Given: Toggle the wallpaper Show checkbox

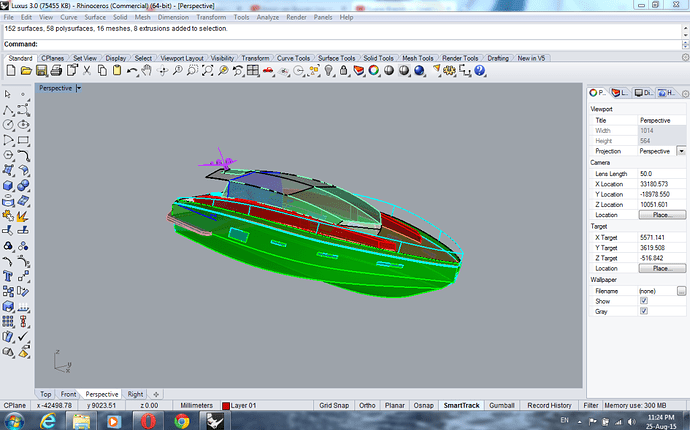Looking at the screenshot, I should coord(643,300).
